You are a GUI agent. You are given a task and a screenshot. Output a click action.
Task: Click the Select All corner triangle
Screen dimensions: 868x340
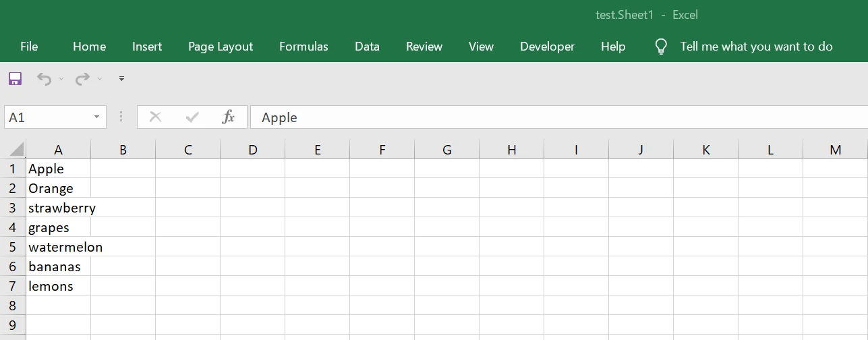tap(16, 150)
